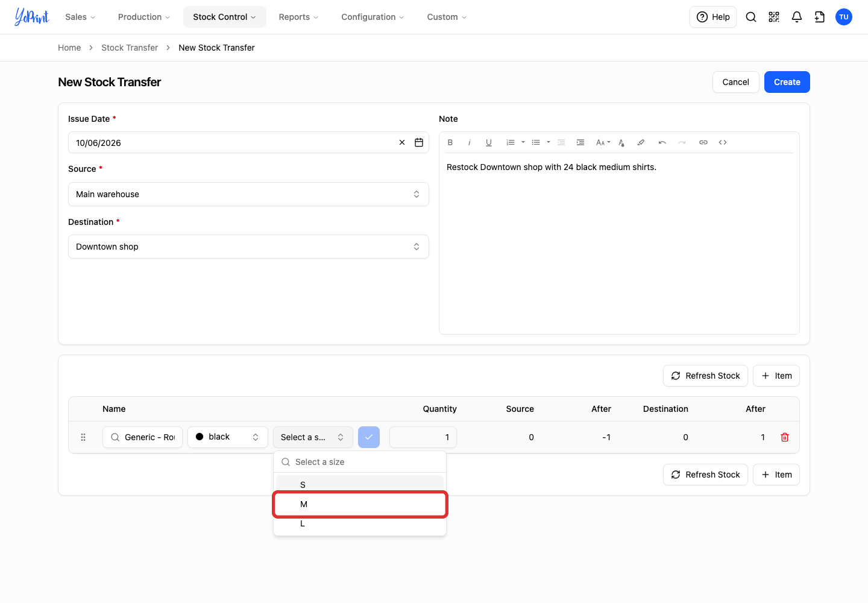
Task: Click the Cancel button
Action: [x=736, y=82]
